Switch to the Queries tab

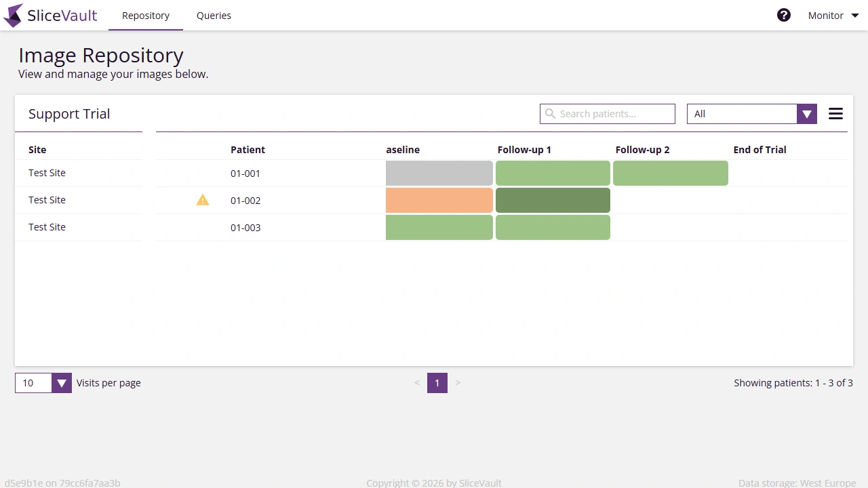[x=214, y=15]
